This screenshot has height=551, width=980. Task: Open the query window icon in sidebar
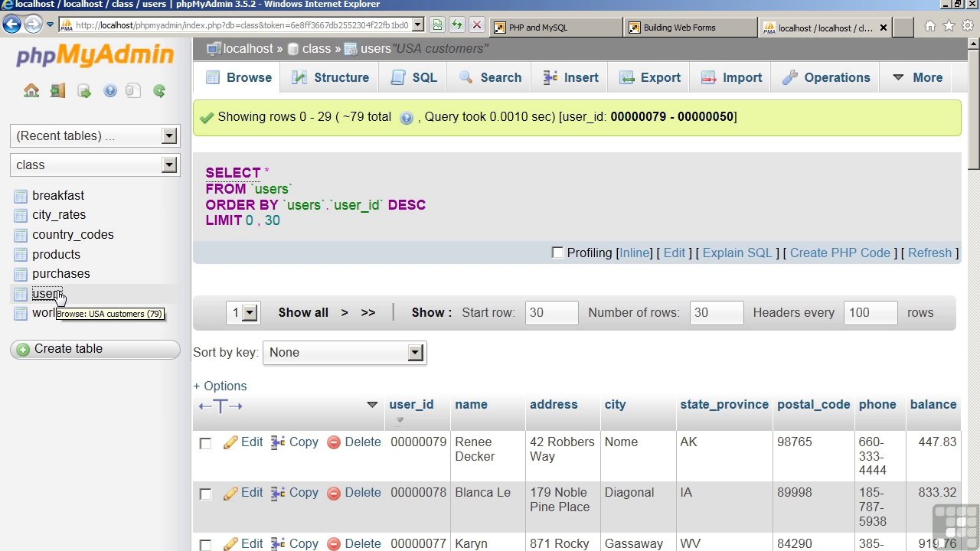pos(84,91)
